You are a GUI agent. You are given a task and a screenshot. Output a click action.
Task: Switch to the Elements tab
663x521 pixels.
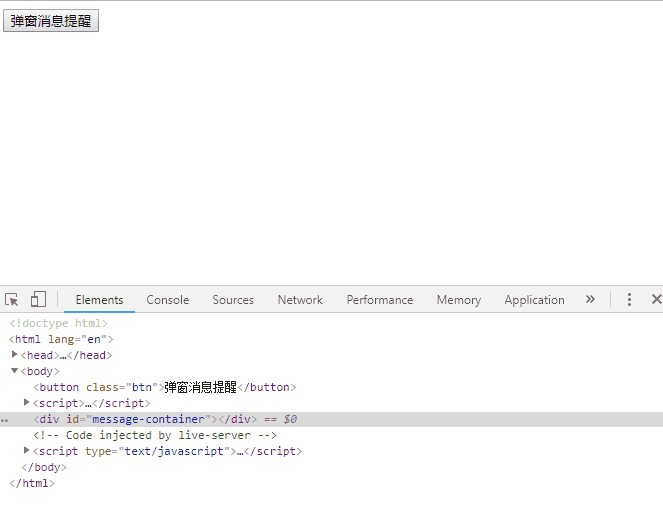pyautogui.click(x=99, y=300)
